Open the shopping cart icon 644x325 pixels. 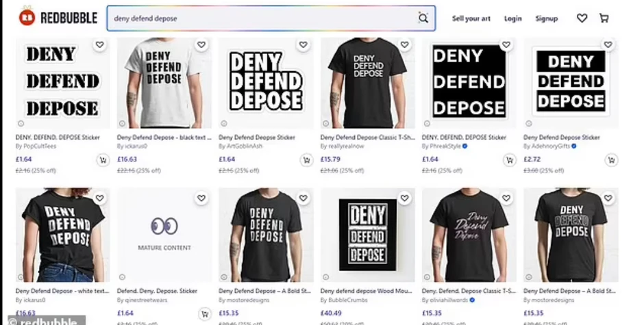pos(604,18)
